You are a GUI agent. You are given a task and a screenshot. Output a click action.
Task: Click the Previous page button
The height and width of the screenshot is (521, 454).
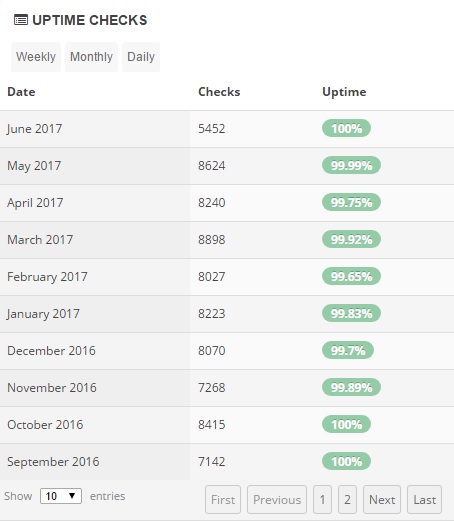point(277,499)
